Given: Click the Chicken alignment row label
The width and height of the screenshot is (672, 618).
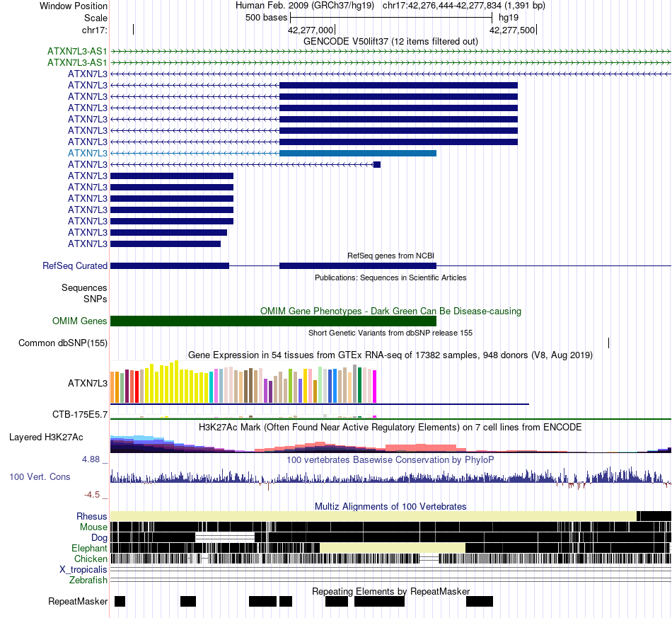Looking at the screenshot, I should [91, 559].
